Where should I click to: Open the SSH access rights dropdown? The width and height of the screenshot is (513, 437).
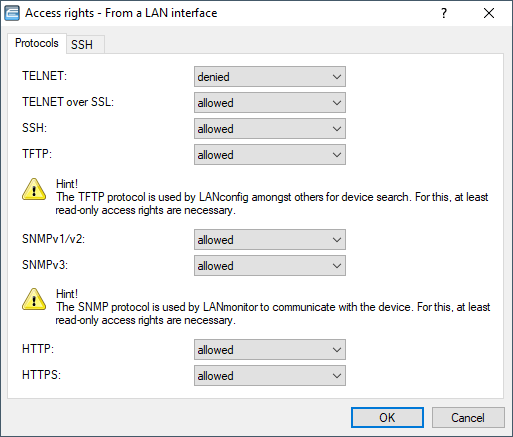(270, 129)
